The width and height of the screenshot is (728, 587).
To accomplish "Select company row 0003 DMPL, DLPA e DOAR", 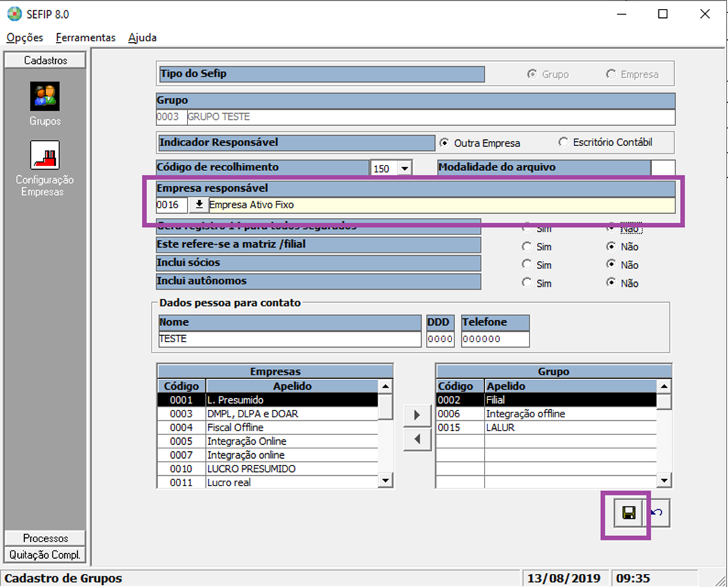I will [x=268, y=414].
